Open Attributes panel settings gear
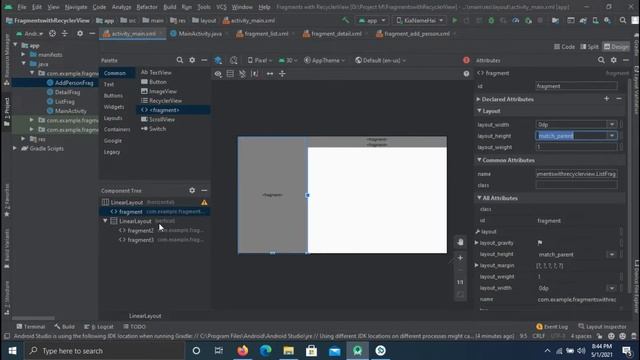 coord(613,60)
